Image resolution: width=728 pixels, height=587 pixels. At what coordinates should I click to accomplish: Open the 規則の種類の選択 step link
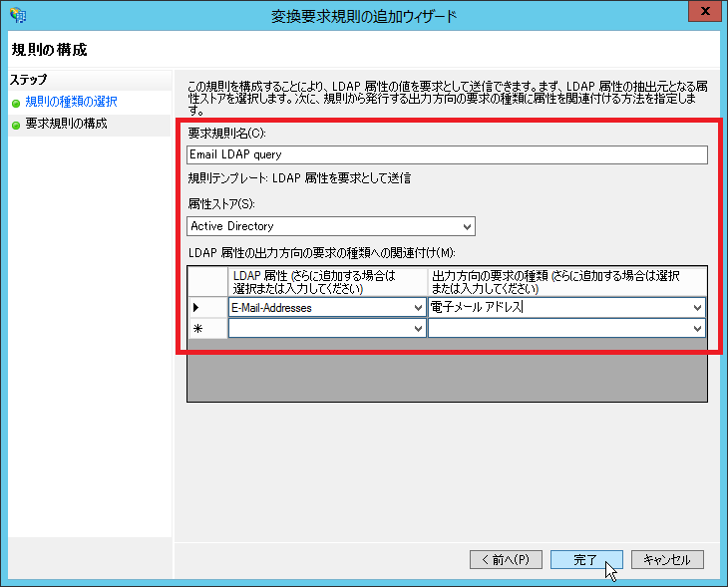[71, 102]
